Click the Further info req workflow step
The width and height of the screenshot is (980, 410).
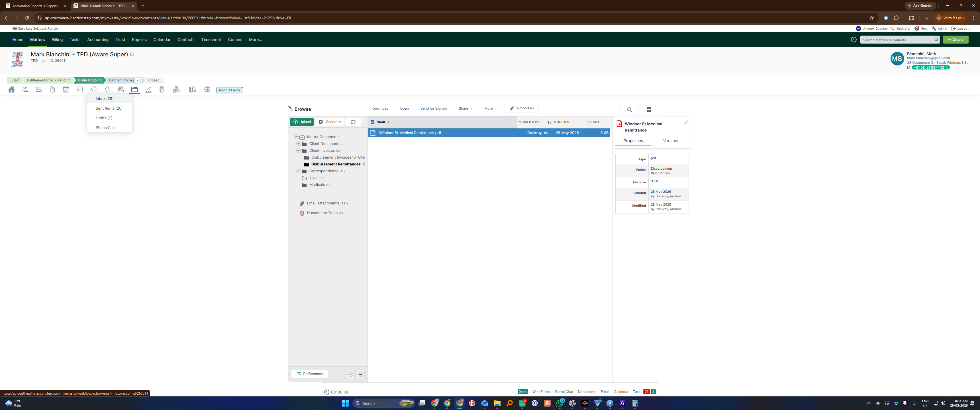pos(121,80)
